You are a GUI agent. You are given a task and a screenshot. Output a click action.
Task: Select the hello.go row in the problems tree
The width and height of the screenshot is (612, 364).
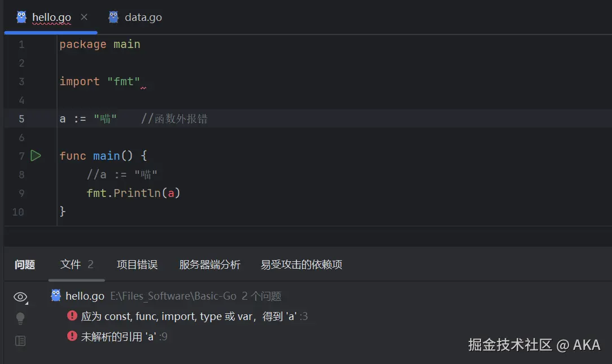85,296
